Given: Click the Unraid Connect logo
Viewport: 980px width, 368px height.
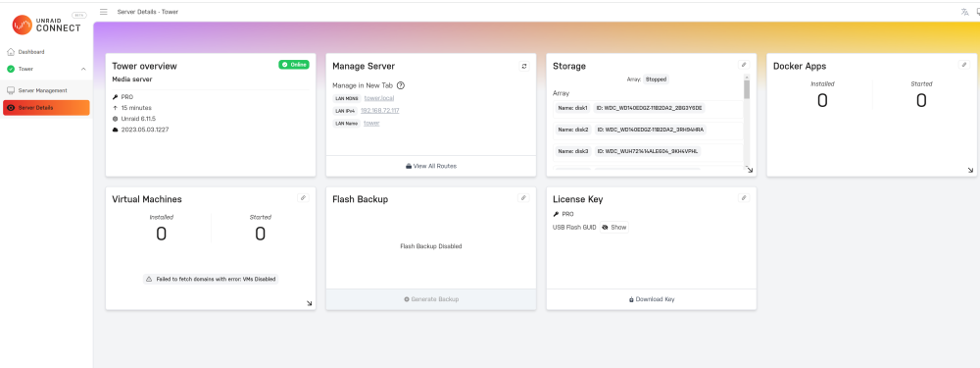Looking at the screenshot, I should point(46,26).
